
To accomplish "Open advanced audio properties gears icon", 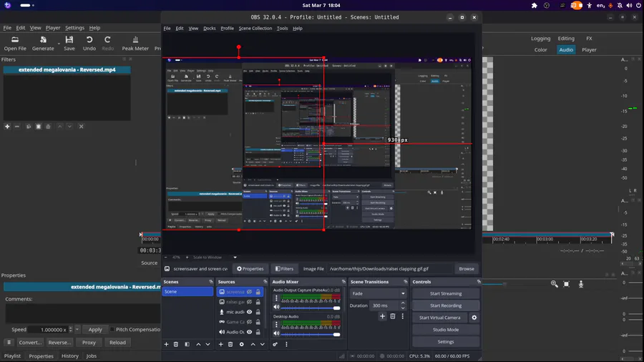I will [275, 344].
